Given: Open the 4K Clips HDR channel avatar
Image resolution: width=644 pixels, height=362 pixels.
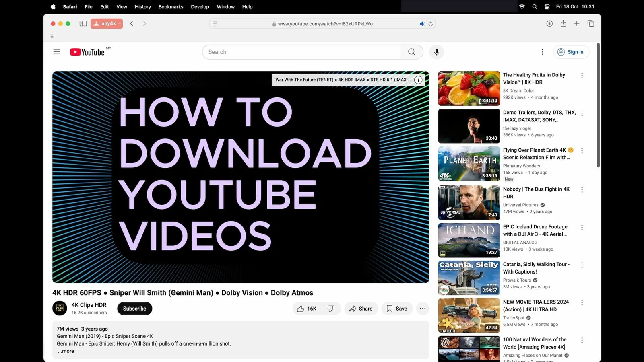Looking at the screenshot, I should [60, 309].
